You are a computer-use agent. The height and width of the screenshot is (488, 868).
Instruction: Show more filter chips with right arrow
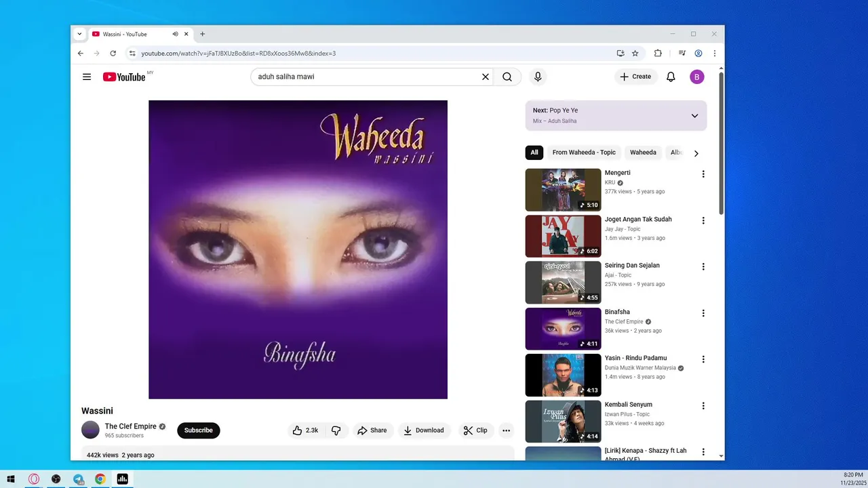pyautogui.click(x=696, y=153)
